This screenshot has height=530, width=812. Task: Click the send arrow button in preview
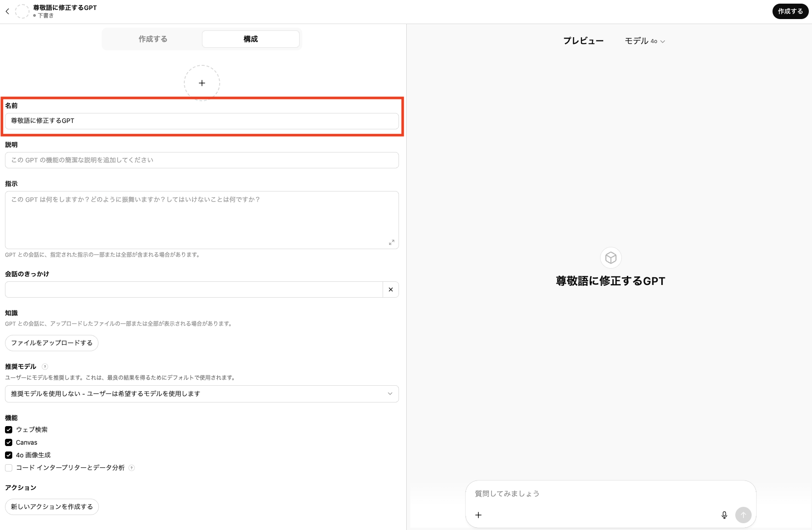point(743,515)
